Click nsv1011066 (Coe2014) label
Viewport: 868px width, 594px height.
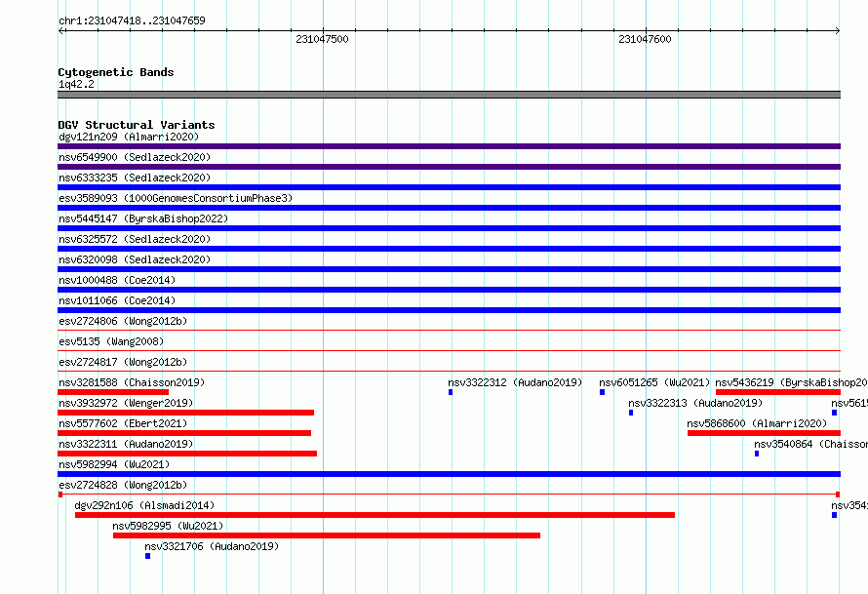(117, 300)
